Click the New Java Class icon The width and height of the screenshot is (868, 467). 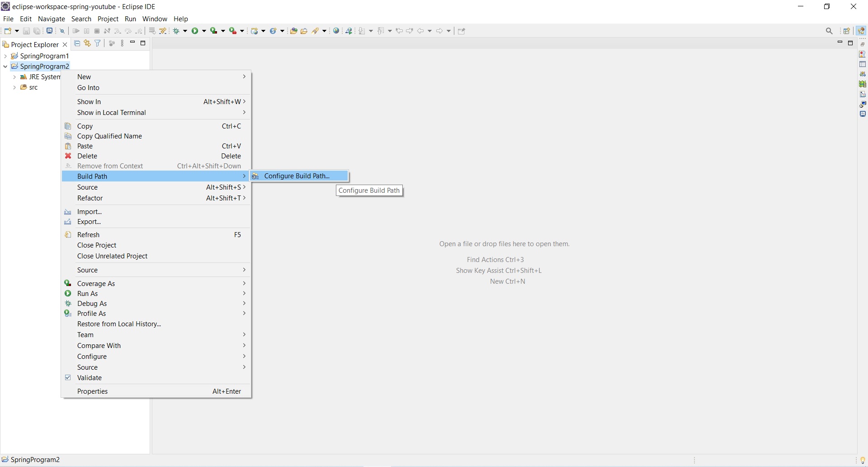[274, 31]
